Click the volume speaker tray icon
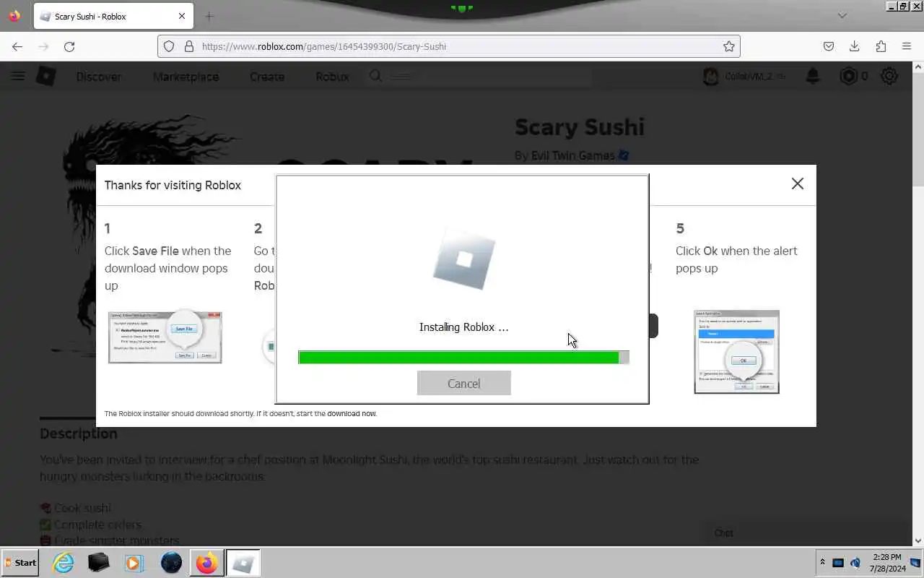This screenshot has width=924, height=578. [x=855, y=562]
